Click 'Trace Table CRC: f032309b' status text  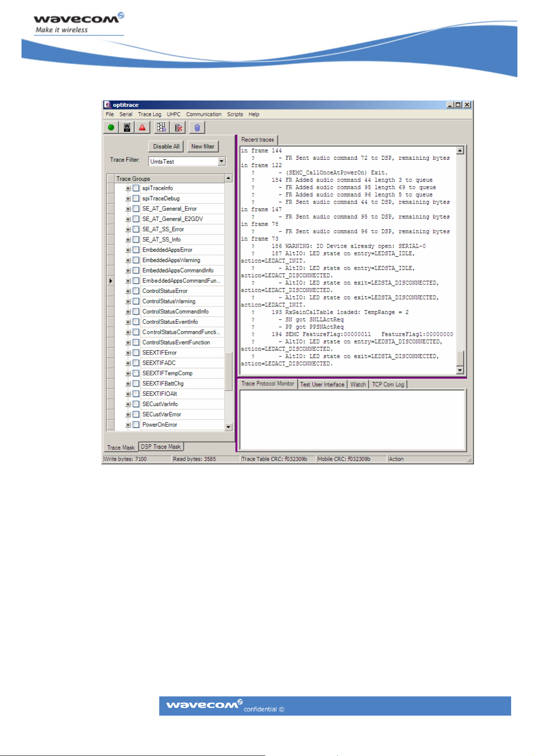(275, 459)
